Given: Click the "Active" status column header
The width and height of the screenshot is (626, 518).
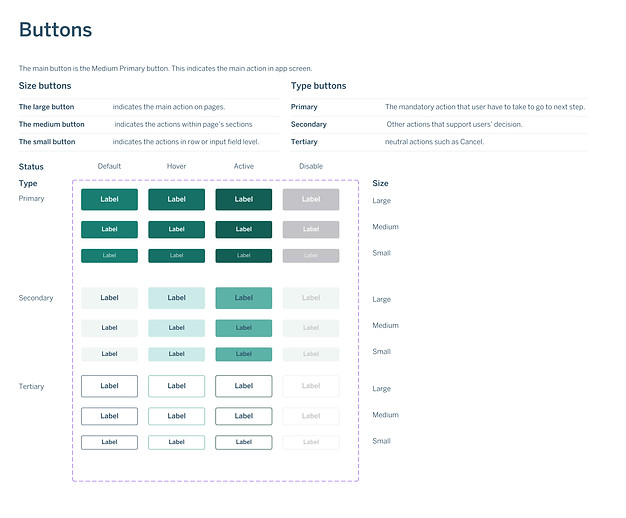Looking at the screenshot, I should tap(244, 166).
